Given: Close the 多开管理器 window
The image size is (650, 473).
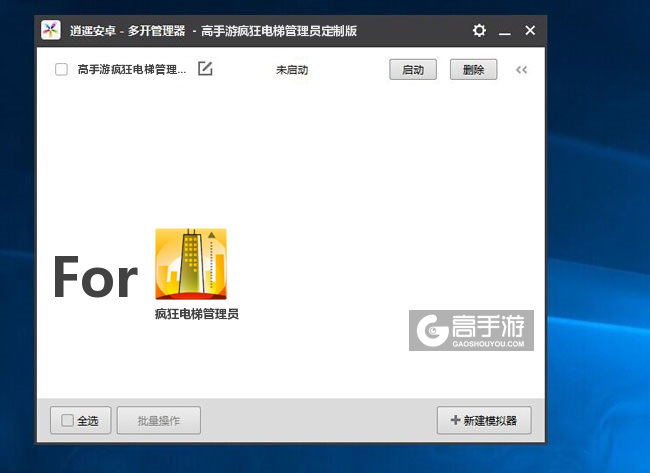Looking at the screenshot, I should click(530, 30).
